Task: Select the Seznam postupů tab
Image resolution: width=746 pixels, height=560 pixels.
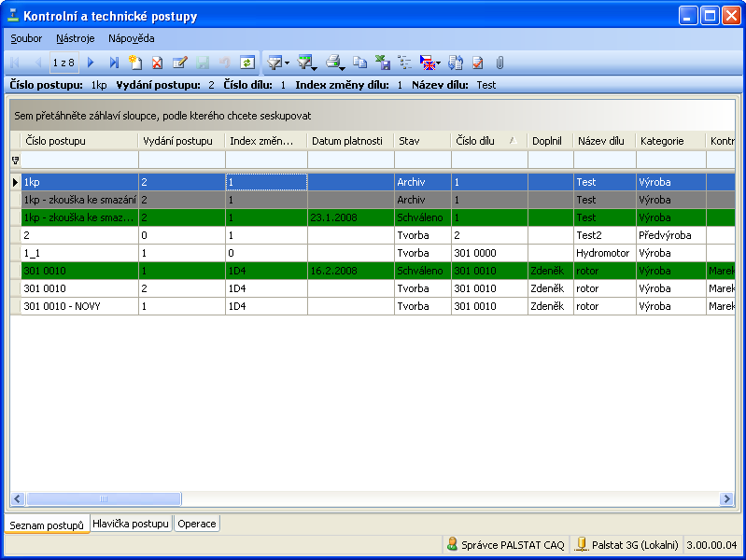Action: tap(47, 525)
